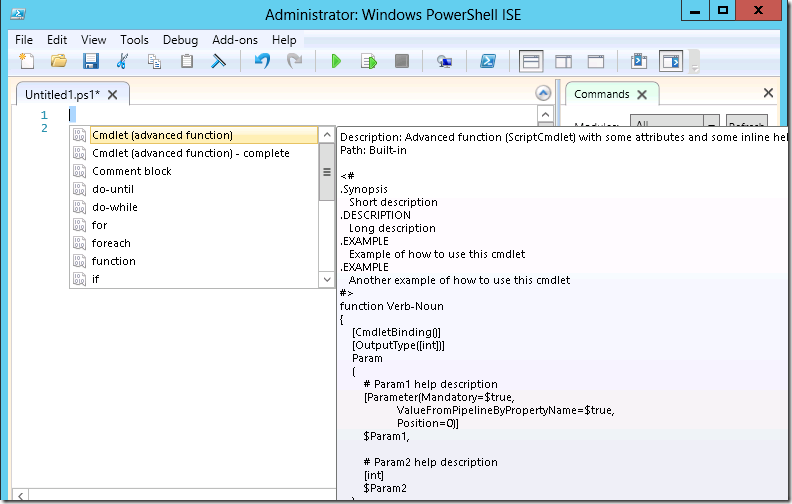
Task: Show script pane top layout icon
Action: [531, 62]
